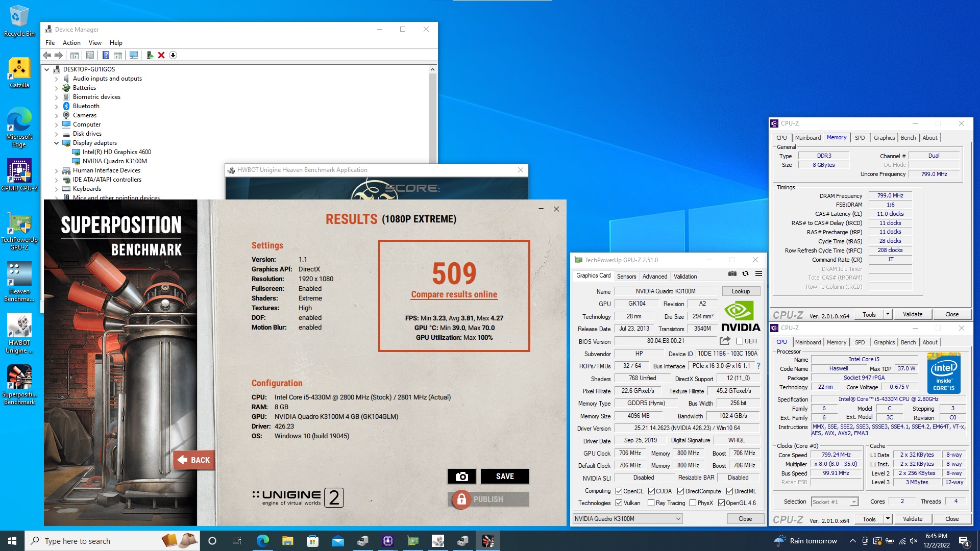Click the Lookup button in GPU-Z
Viewport: 980px width, 551px height.
tap(741, 291)
